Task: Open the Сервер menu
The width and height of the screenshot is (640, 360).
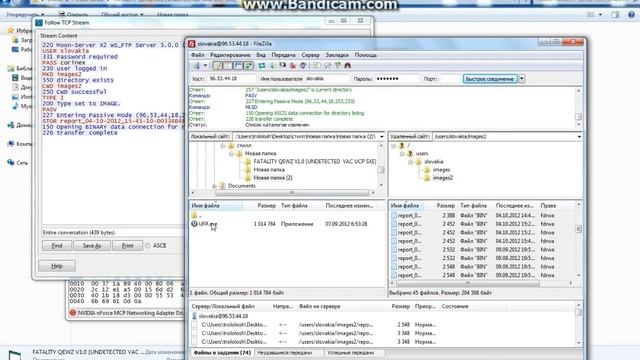Action: (311, 55)
